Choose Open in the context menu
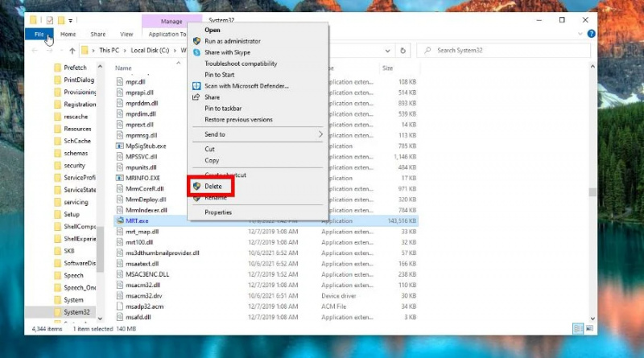This screenshot has height=358, width=644. pos(213,30)
